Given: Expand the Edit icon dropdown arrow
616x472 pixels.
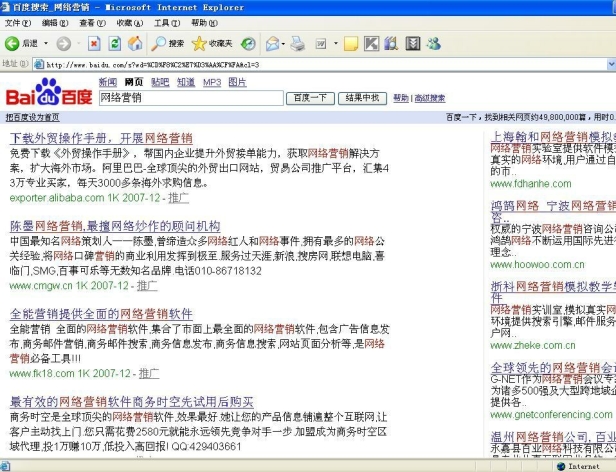Looking at the screenshot, I should tap(336, 43).
